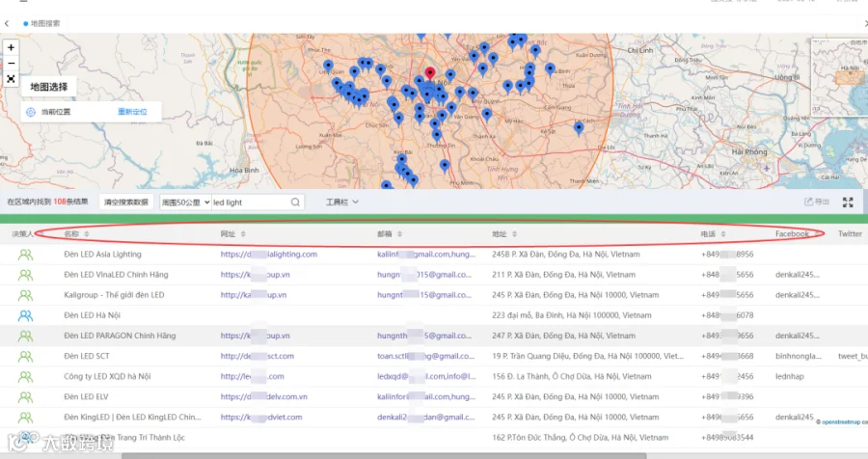The image size is (868, 459).
Task: Sort by the 地址 column arrows
Action: click(x=514, y=234)
